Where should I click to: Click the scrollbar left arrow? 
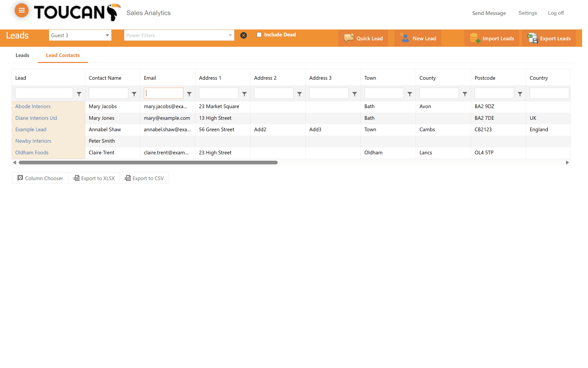(x=14, y=162)
